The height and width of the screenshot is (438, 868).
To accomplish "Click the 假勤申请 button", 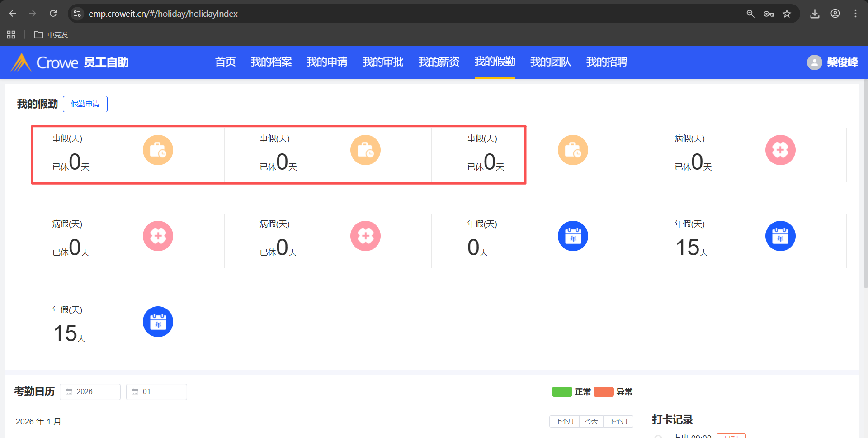I will tap(85, 104).
